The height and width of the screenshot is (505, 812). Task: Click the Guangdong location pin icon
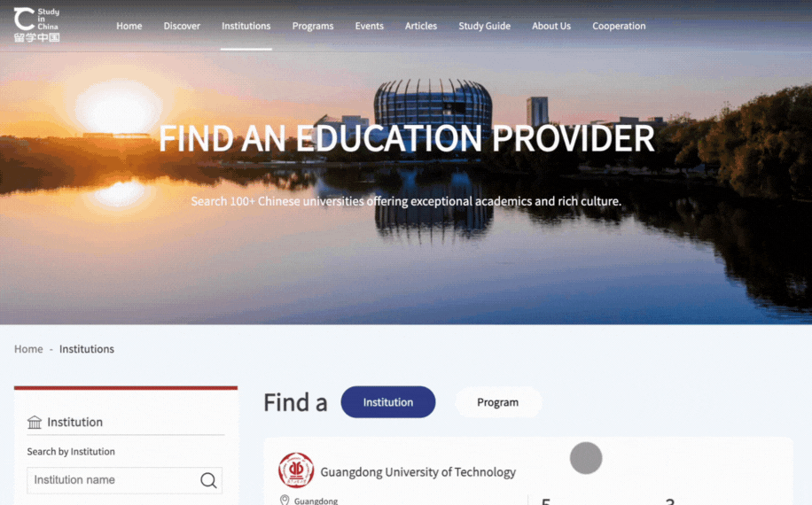coord(285,500)
